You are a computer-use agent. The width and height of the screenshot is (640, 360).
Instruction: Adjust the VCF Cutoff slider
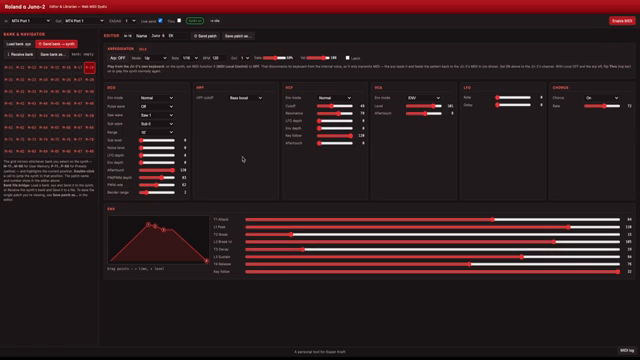pos(335,106)
